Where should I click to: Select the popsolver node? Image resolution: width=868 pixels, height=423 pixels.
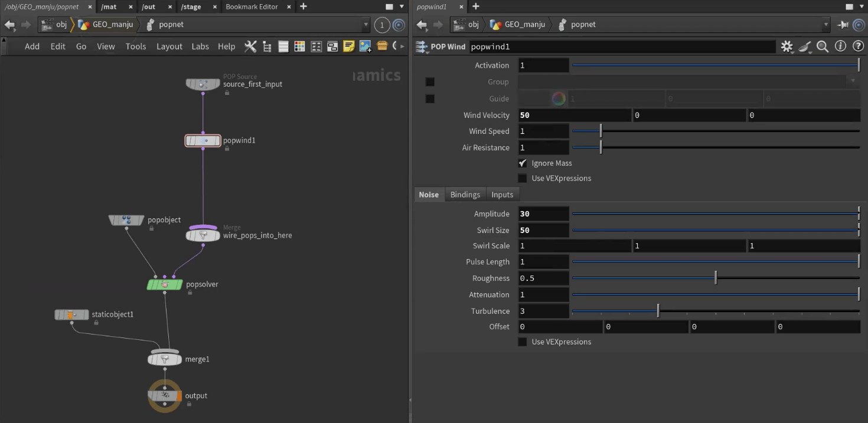pyautogui.click(x=165, y=284)
